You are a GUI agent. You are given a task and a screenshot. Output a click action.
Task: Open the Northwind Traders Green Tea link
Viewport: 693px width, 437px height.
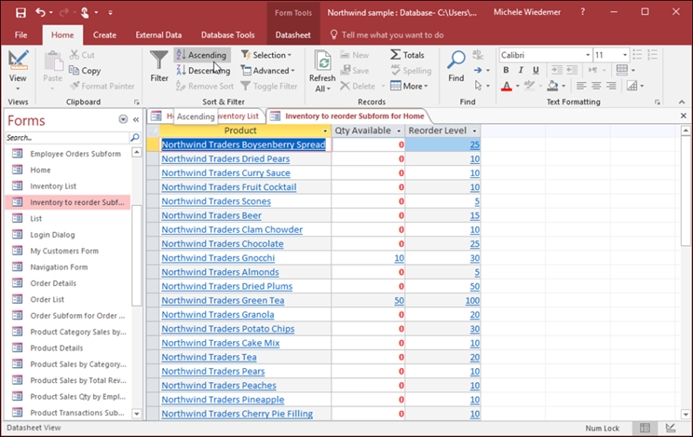tap(223, 300)
